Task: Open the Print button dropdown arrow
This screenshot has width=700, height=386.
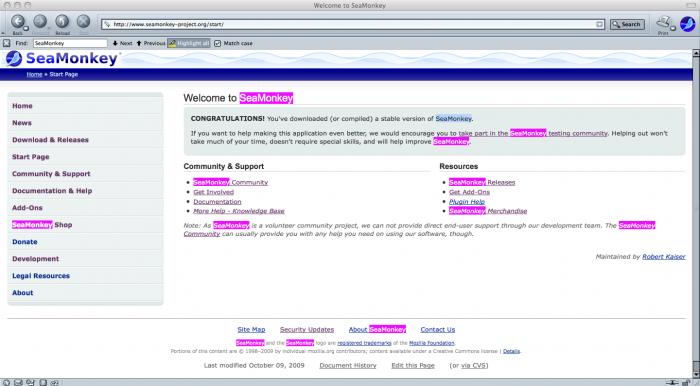Action: pyautogui.click(x=673, y=29)
